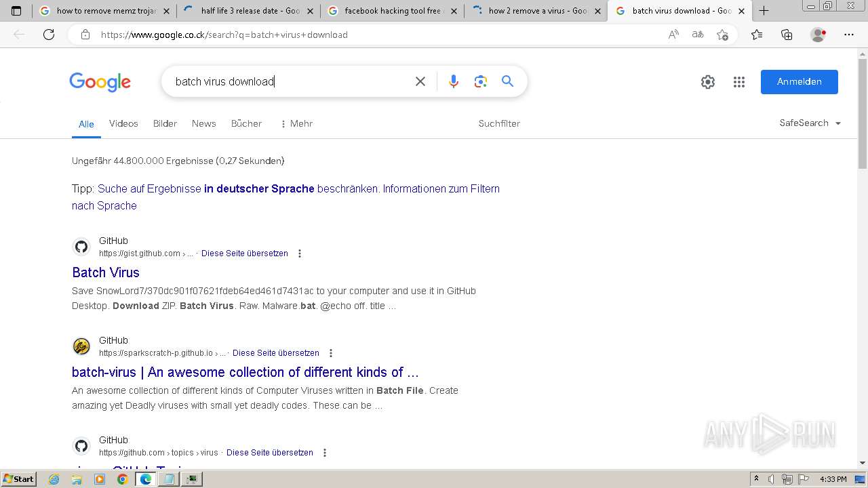Switch to facebook hacking tool tab
This screenshot has height=488, width=868.
pos(392,11)
